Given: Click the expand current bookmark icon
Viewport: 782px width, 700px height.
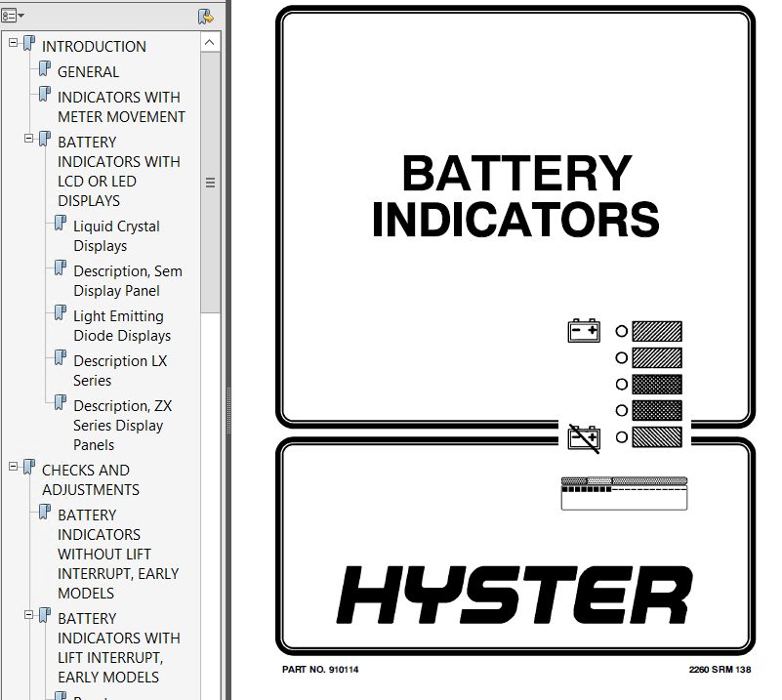Looking at the screenshot, I should [205, 17].
